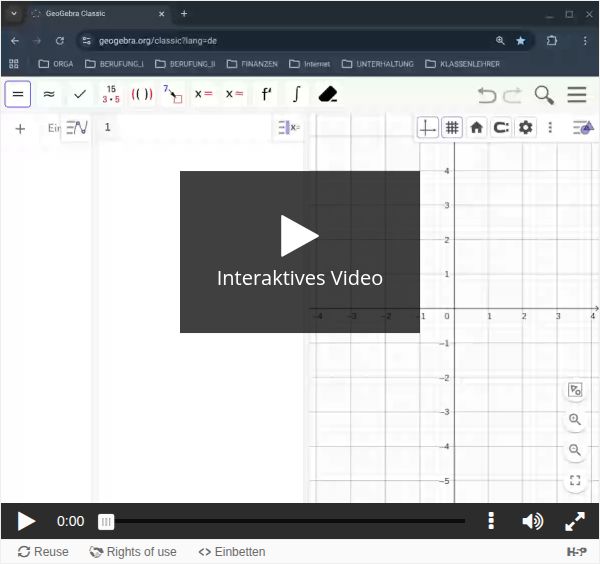Image resolution: width=600 pixels, height=564 pixels.
Task: Expand graphics view three-dot options menu
Action: 550,128
